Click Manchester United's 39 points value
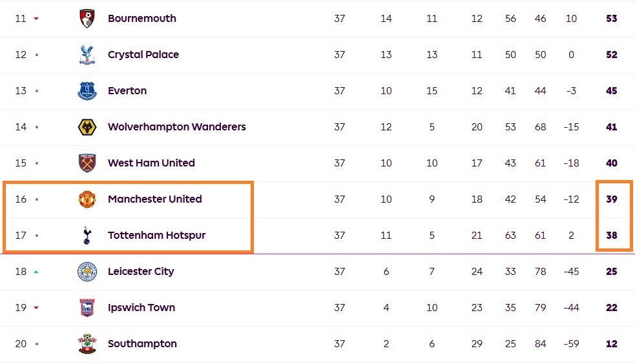Viewport: 635px width, 364px height. pyautogui.click(x=612, y=199)
